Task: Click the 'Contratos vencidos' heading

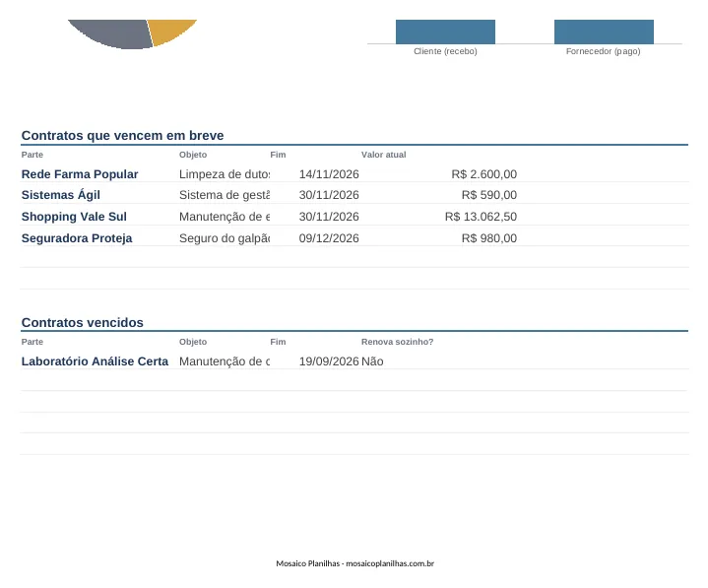Action: [82, 322]
